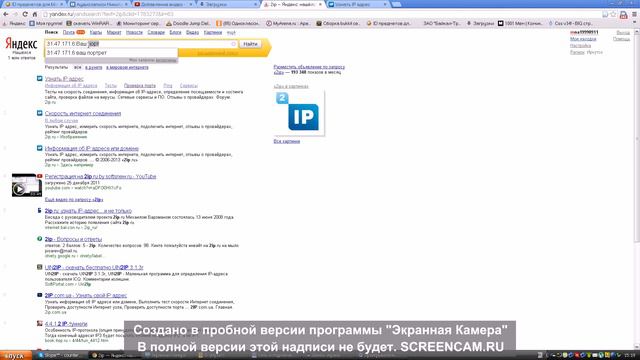Open the '1001 Мем' bookmark
Screen dimensions: 640x360
pos(520,24)
